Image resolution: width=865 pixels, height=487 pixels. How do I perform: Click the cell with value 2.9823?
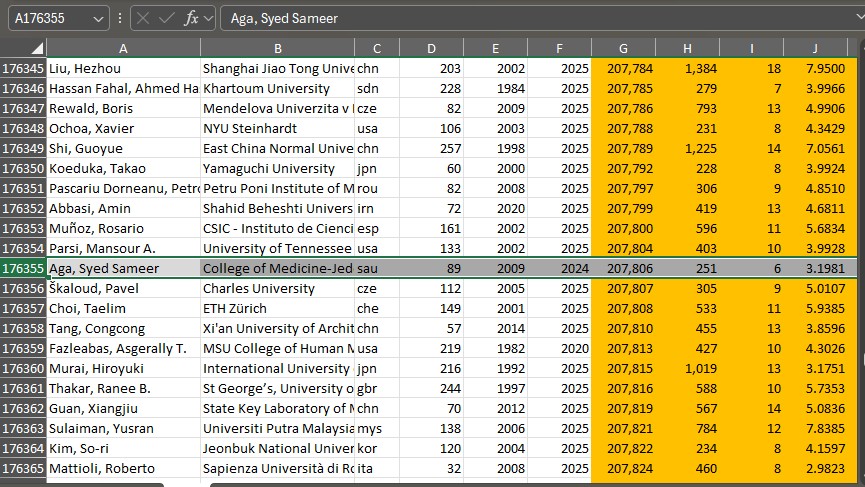pos(815,469)
